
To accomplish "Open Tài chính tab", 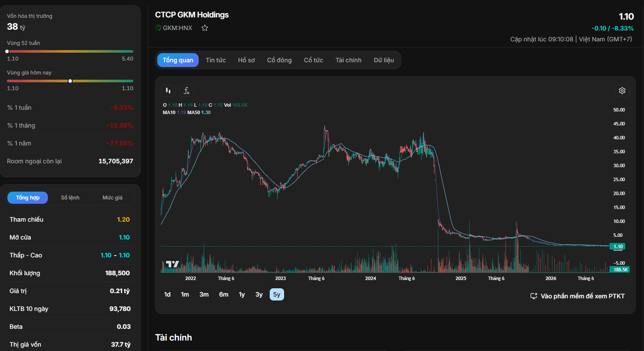I will click(x=348, y=60).
